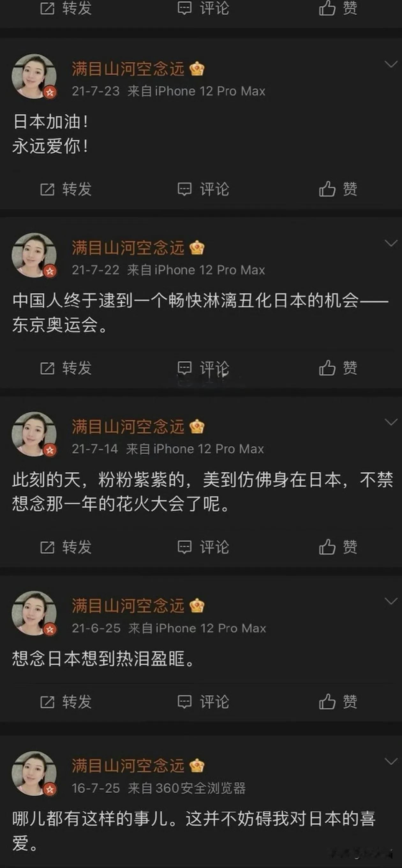Repost the 21-7-23 日本加油 post
Image resolution: width=402 pixels, height=868 pixels.
[66, 189]
